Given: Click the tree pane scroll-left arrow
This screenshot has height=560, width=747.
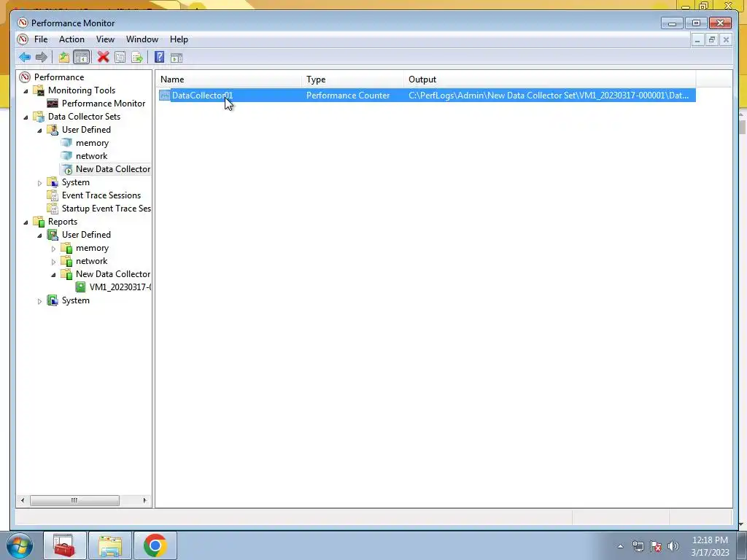Looking at the screenshot, I should 23,500.
